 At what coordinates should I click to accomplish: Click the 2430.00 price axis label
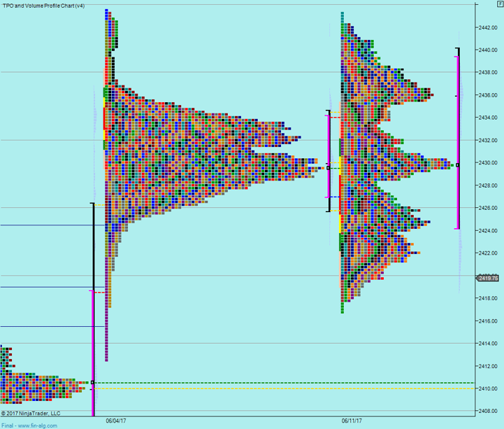(487, 163)
